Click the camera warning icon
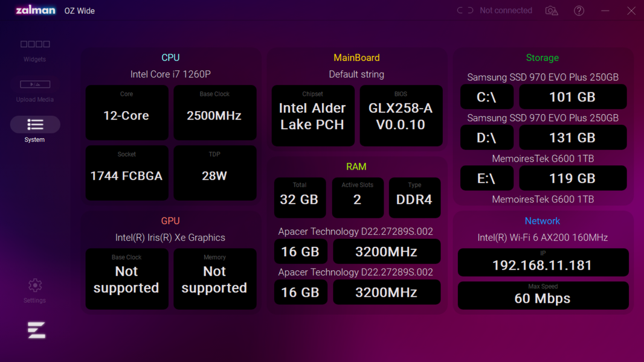 pyautogui.click(x=551, y=11)
